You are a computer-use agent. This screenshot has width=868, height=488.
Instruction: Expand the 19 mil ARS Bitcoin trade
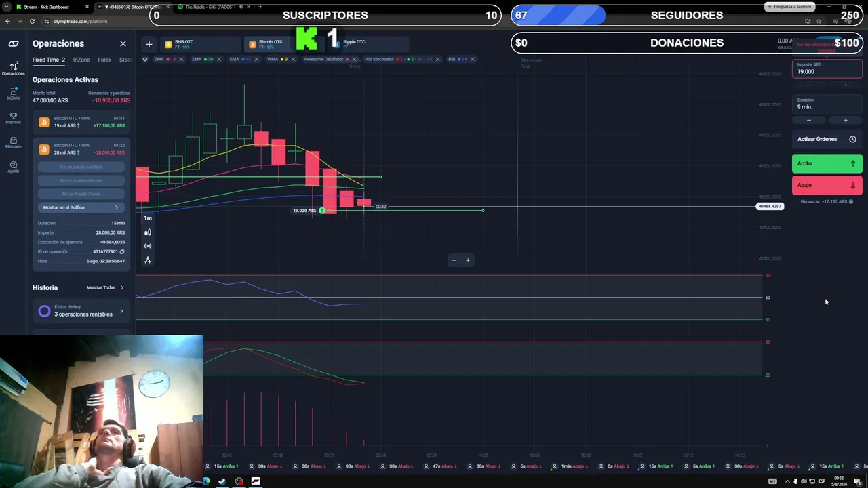pos(81,122)
